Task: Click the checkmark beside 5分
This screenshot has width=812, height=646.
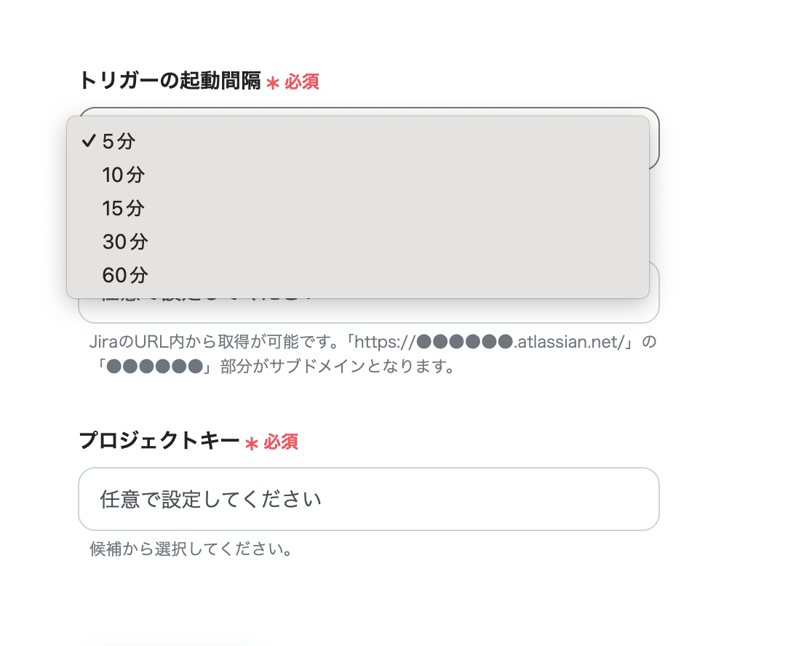Action: point(90,142)
